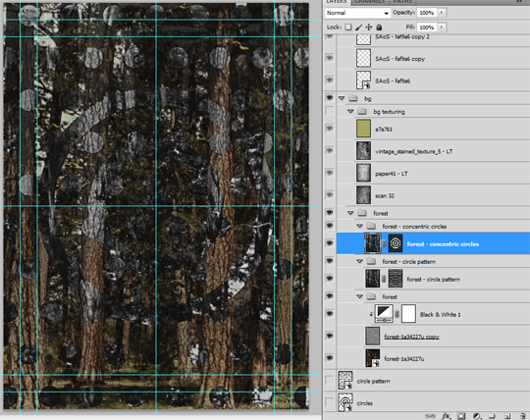Select the forest-1a34227u copy layer name
The height and width of the screenshot is (420, 530).
pyautogui.click(x=411, y=337)
